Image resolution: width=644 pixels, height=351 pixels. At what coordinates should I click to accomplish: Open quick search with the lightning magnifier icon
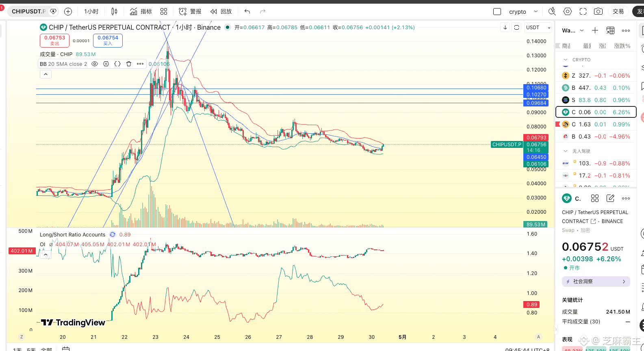click(x=552, y=11)
